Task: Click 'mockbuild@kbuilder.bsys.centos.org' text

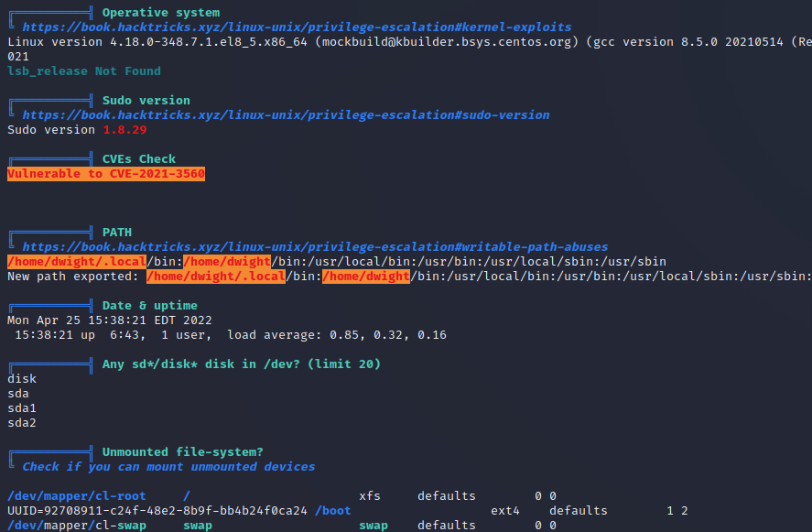Action: click(x=446, y=42)
